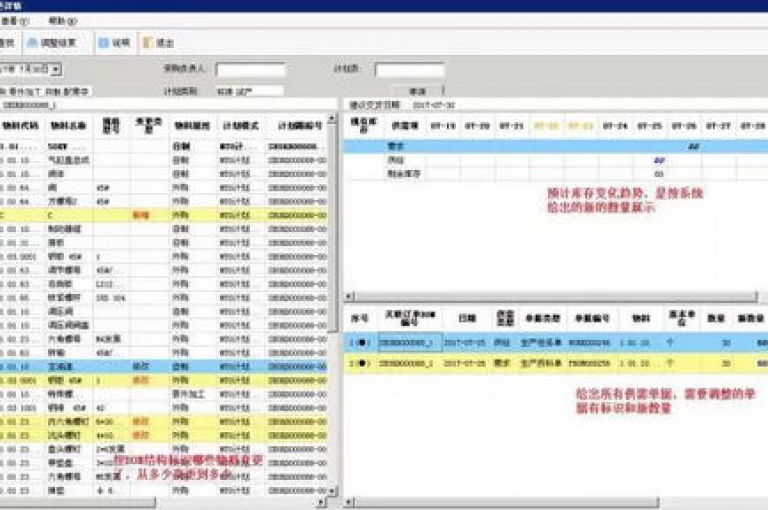The height and width of the screenshot is (510, 768).
Task: Click the material list scroll-up arrow
Action: coord(332,119)
